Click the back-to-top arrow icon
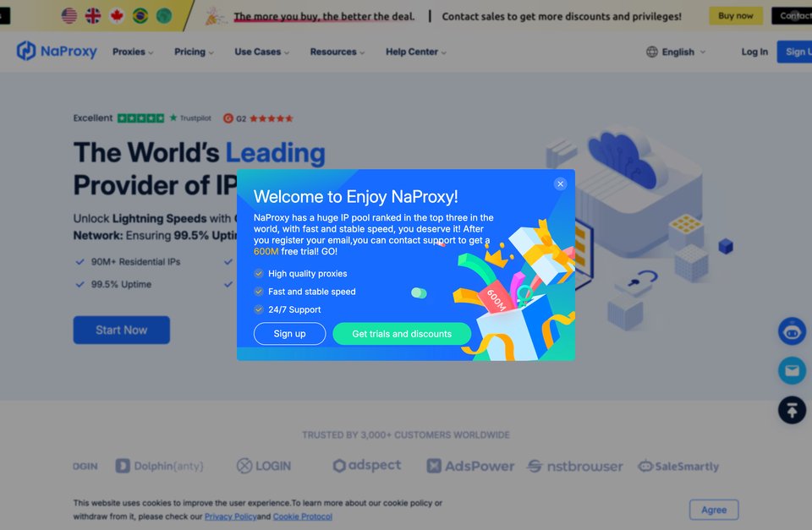This screenshot has width=812, height=530. (792, 410)
